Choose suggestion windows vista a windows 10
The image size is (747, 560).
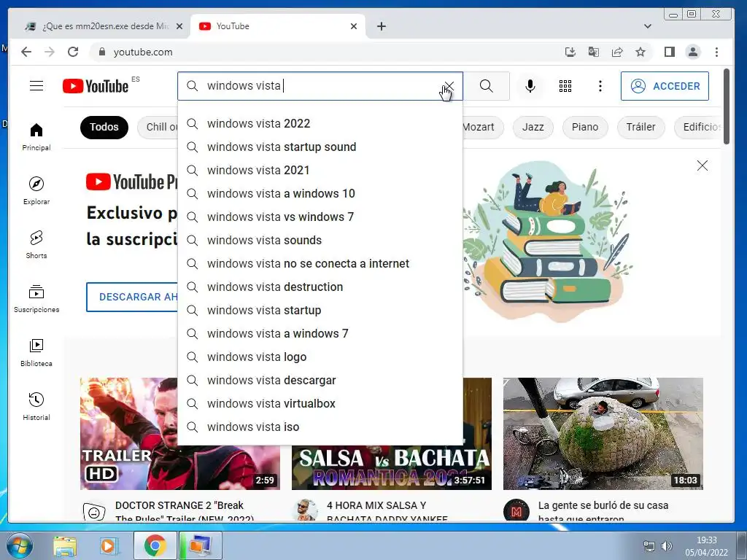pos(320,194)
